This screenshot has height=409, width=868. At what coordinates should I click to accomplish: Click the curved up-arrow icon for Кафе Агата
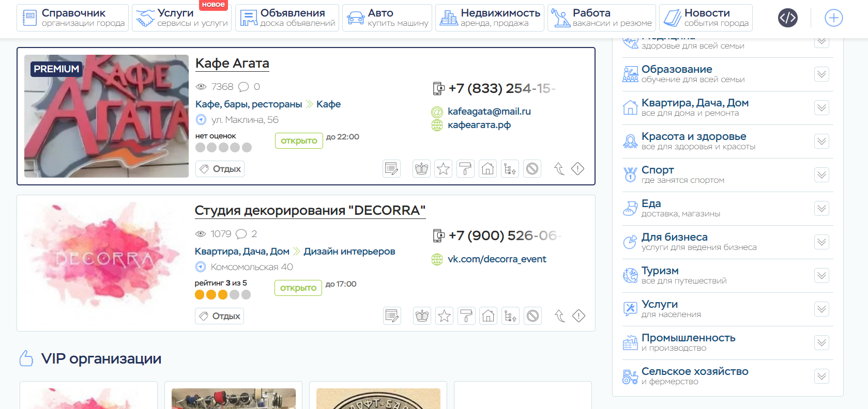(x=559, y=169)
